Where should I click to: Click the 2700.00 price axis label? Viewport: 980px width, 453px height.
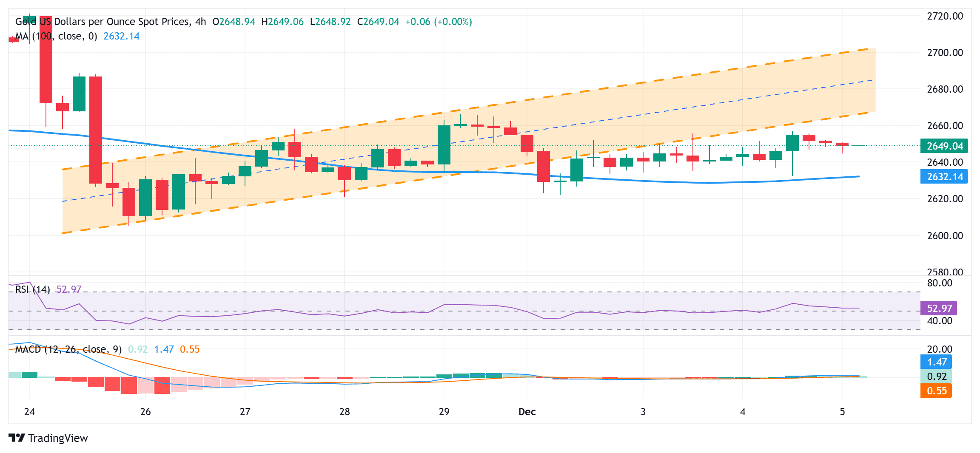pyautogui.click(x=945, y=53)
